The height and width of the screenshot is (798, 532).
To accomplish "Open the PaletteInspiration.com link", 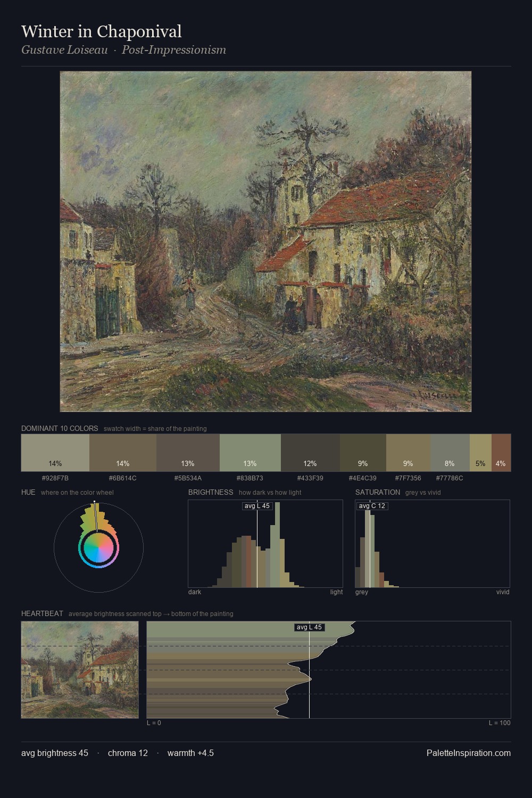I will click(469, 753).
